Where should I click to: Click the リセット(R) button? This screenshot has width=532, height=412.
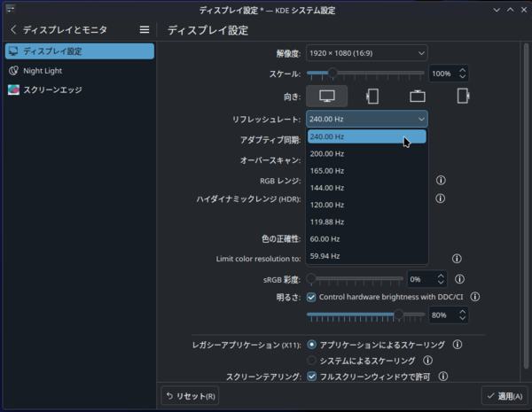(190, 396)
